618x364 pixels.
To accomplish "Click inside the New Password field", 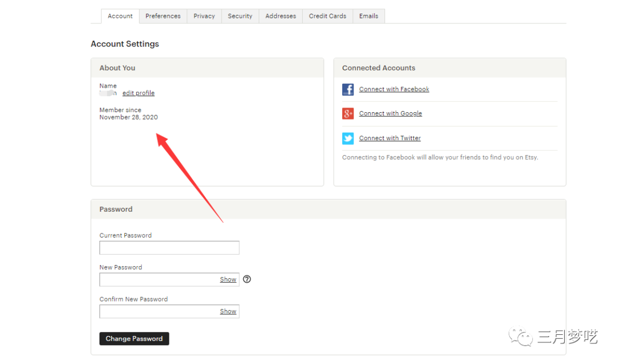I will [157, 279].
